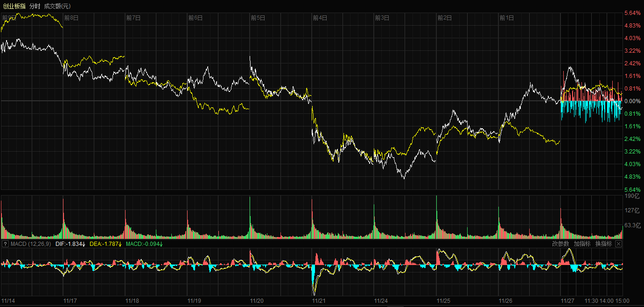The image size is (644, 307).
Task: Select the 前5日 day marker
Action: coord(258,18)
